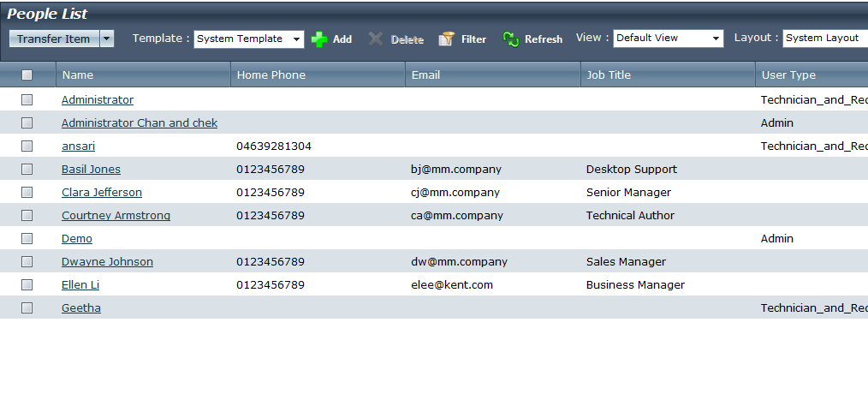Open the System Template dropdown

[296, 39]
